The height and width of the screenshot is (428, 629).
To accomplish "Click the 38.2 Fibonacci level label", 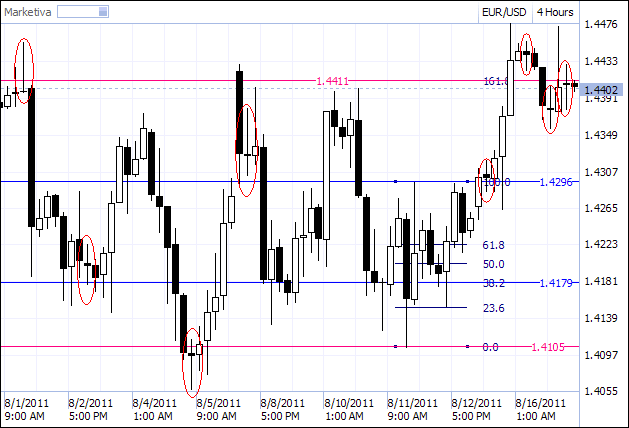I will (x=493, y=283).
